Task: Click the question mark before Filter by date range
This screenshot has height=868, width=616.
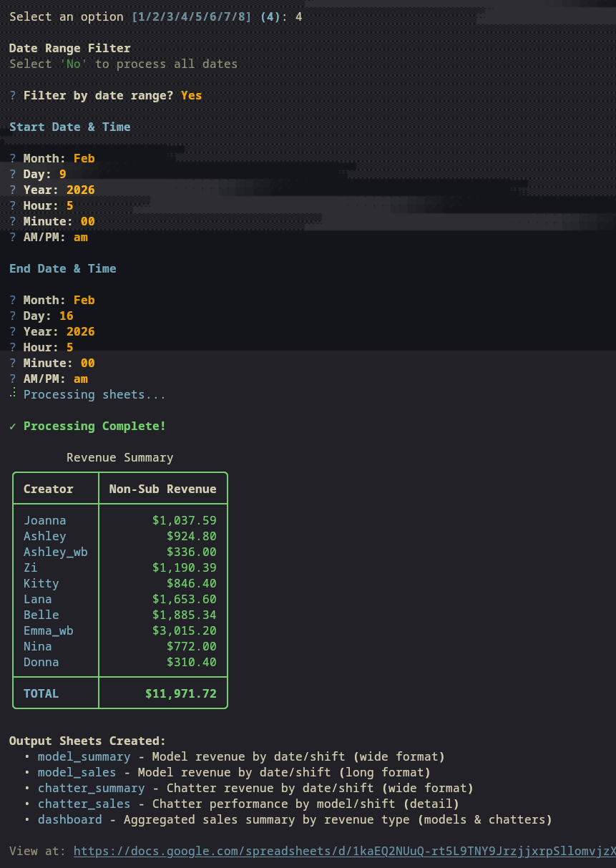Action: coord(13,95)
